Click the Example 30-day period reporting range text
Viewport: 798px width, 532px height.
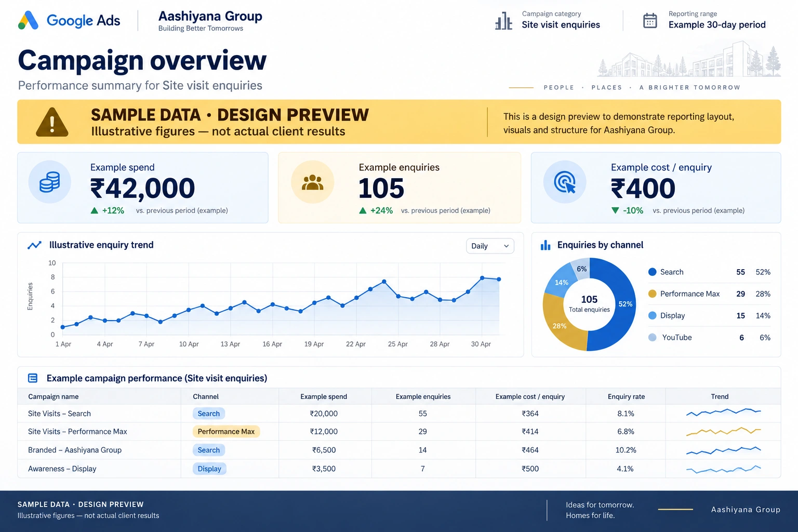point(717,24)
